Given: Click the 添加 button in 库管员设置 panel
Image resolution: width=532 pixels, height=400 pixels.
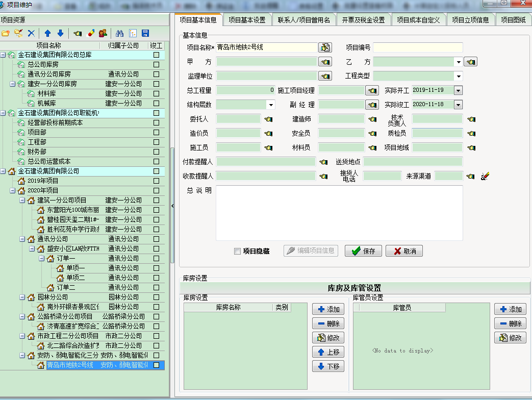Looking at the screenshot, I should (510, 309).
